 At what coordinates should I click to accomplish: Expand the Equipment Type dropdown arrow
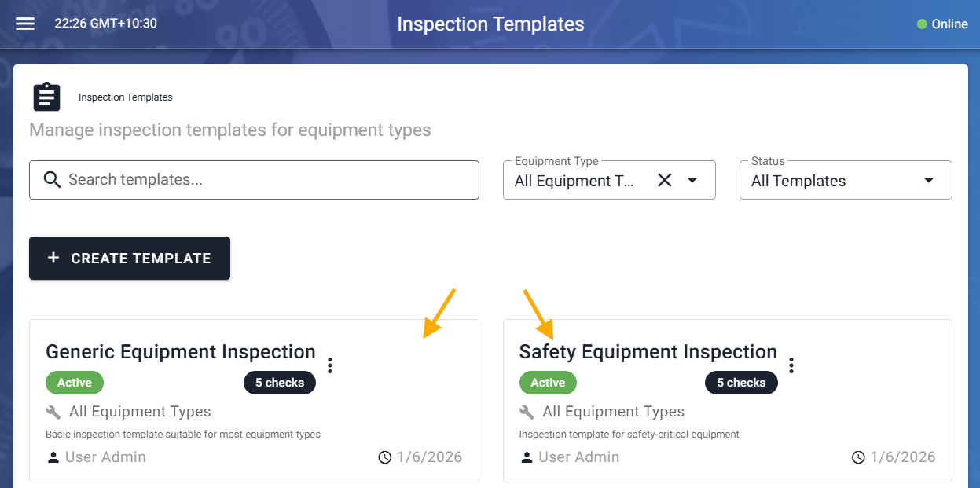pos(692,180)
